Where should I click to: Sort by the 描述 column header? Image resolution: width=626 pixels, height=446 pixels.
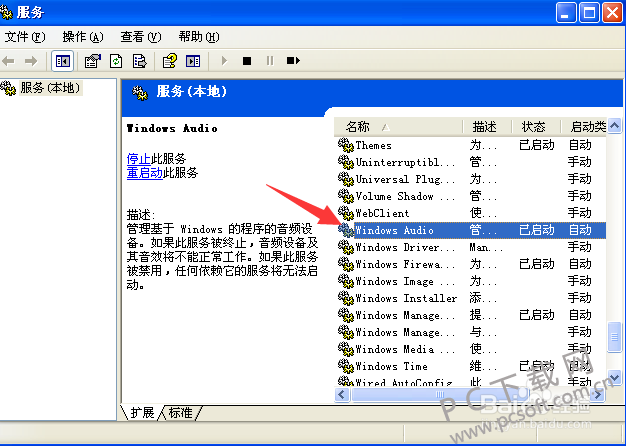coord(487,127)
